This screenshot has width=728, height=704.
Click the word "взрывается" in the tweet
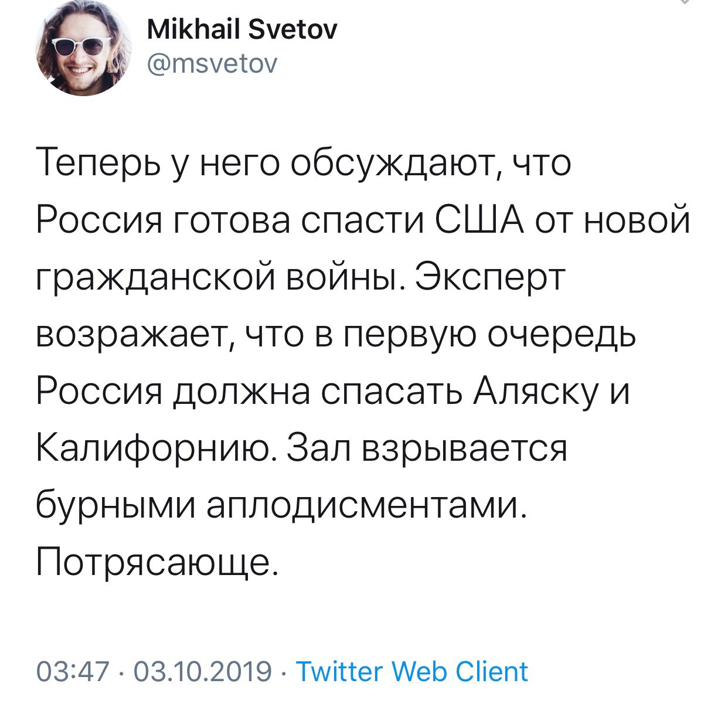coord(465,448)
